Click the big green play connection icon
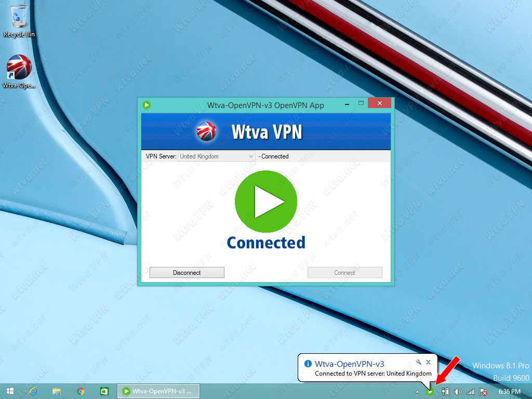The height and width of the screenshot is (399, 532). 266,202
